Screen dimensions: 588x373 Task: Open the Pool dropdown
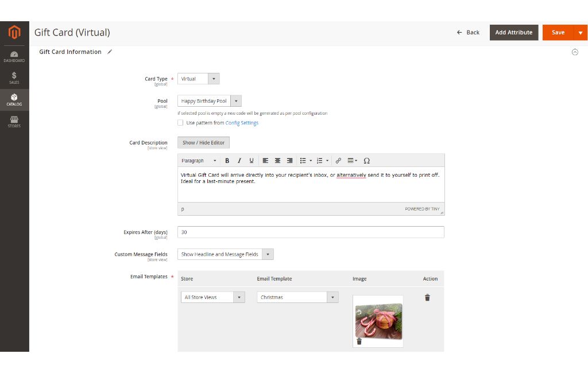pyautogui.click(x=209, y=101)
